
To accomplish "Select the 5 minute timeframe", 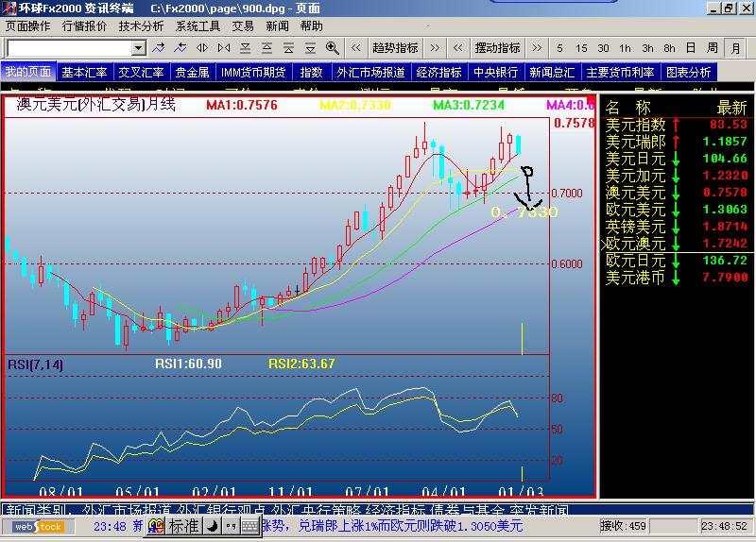I will click(x=559, y=48).
